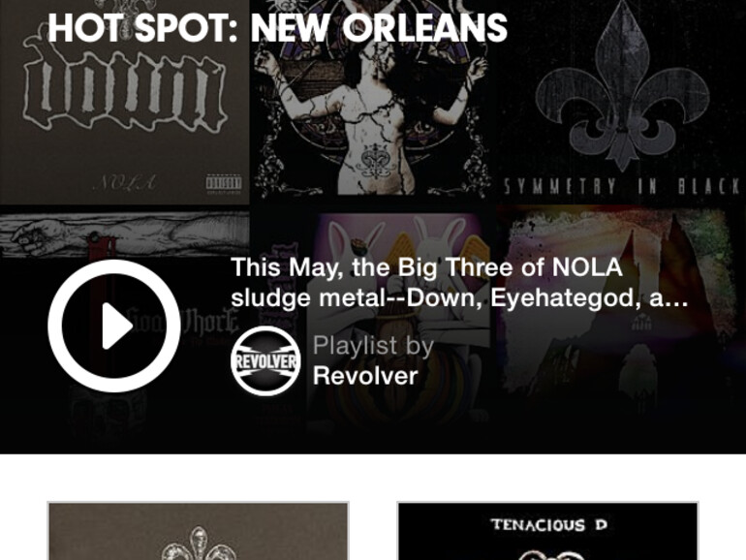Open the fleur-de-lis album tile at bottom left
Screen dimensions: 746x560
198,531
